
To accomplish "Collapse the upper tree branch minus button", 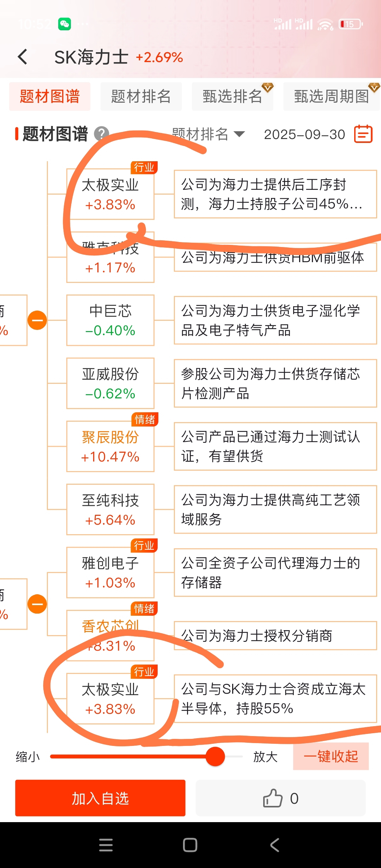I will click(37, 320).
